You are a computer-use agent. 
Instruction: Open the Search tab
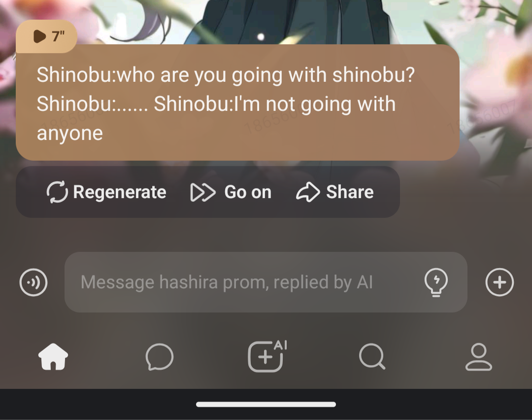372,356
